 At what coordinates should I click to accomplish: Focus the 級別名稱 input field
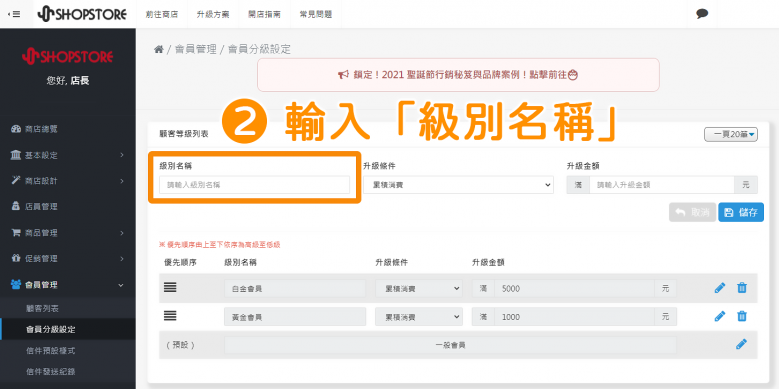click(x=254, y=185)
